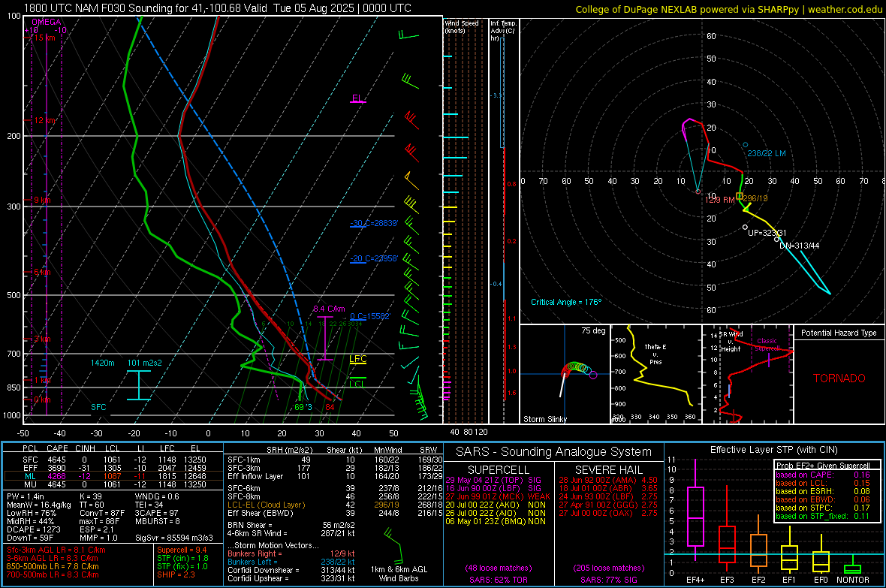The width and height of the screenshot is (886, 588).
Task: Click the "29 May 04 21Z (TOP)" supercell analogue
Action: 485,480
